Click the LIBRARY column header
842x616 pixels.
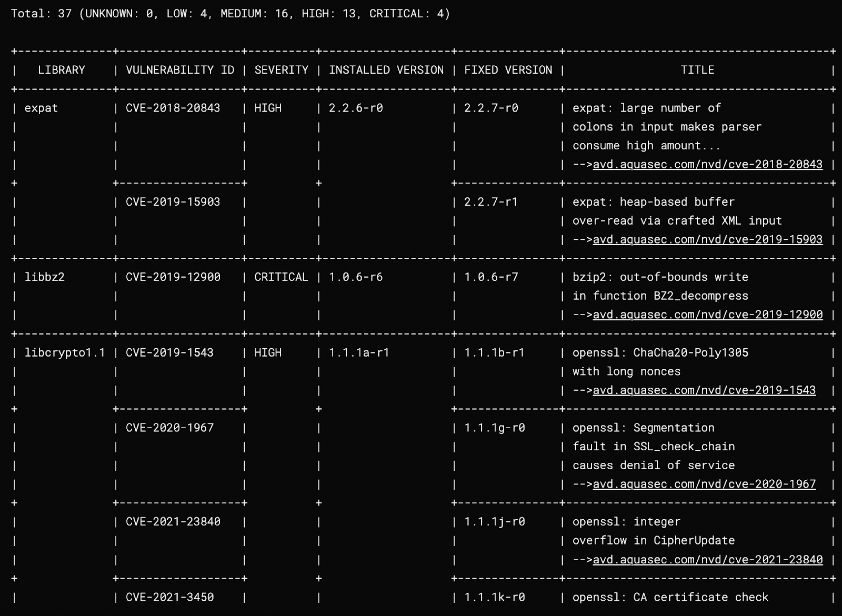pos(61,70)
